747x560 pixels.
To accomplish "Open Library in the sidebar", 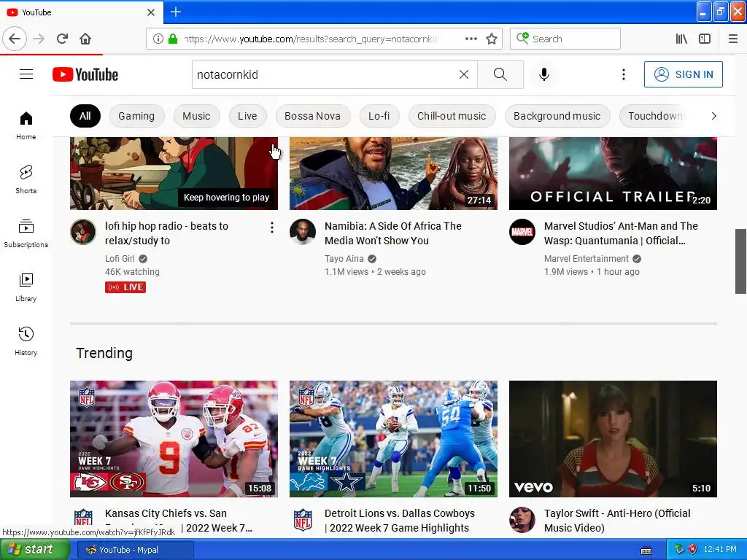I will pyautogui.click(x=26, y=287).
